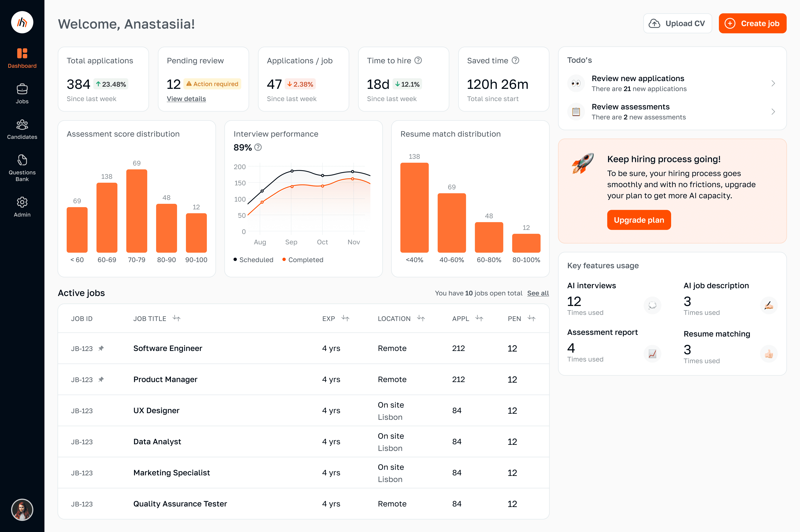Click See all active jobs link

[538, 293]
